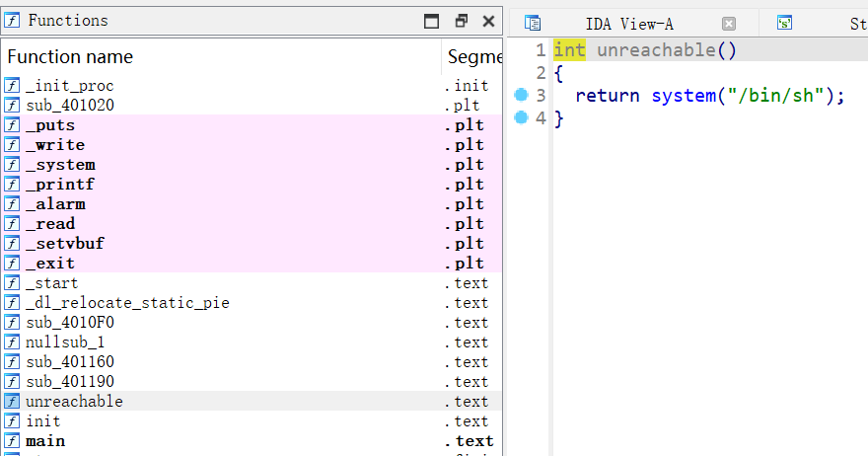Toggle breakpoint dot on line 3
Screen dimensions: 868x456
(x=521, y=95)
